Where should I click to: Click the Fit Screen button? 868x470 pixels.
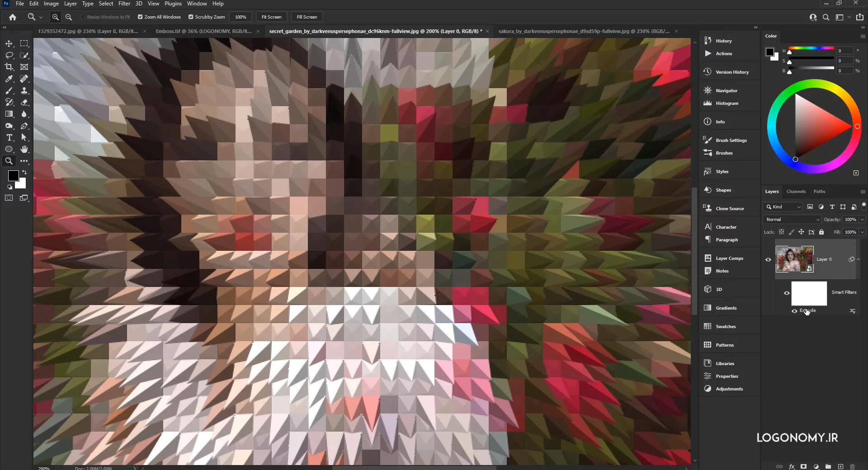pyautogui.click(x=271, y=17)
